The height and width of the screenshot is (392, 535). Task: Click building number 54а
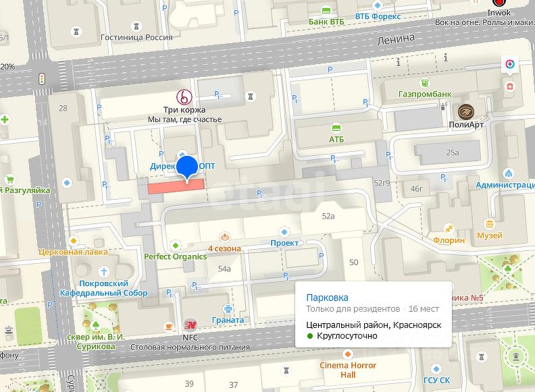pos(224,269)
